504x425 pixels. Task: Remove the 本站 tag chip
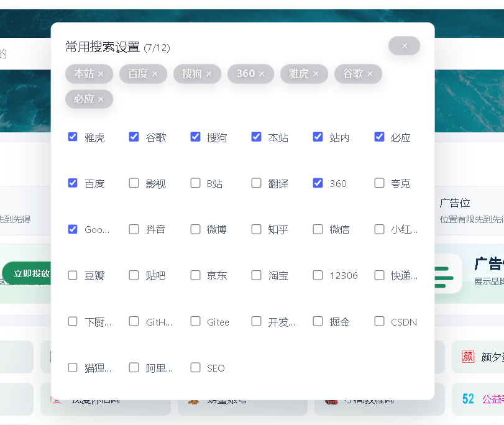point(101,74)
